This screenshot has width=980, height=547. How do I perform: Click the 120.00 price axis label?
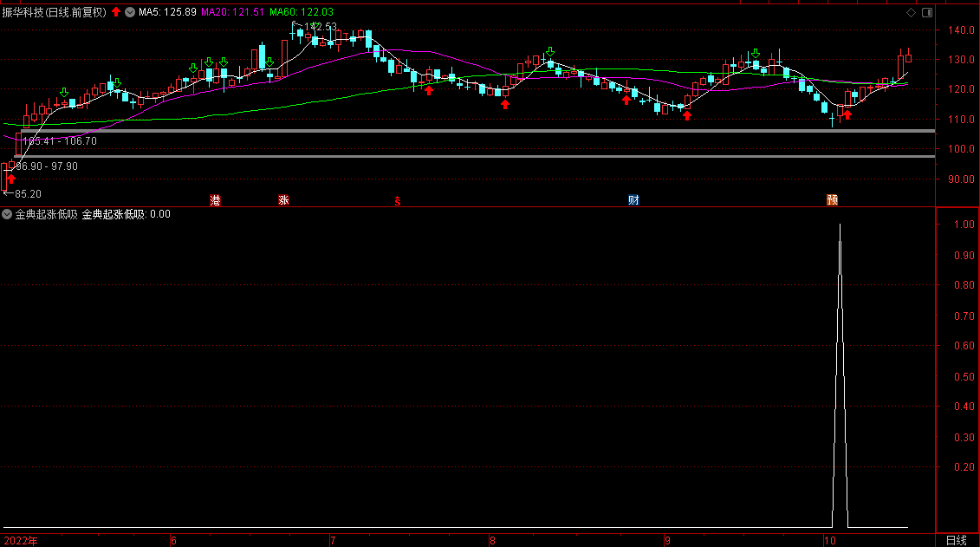point(961,89)
